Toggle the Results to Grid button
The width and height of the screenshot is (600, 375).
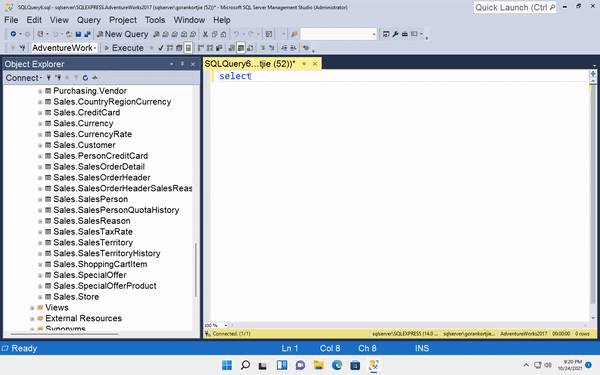[x=241, y=48]
